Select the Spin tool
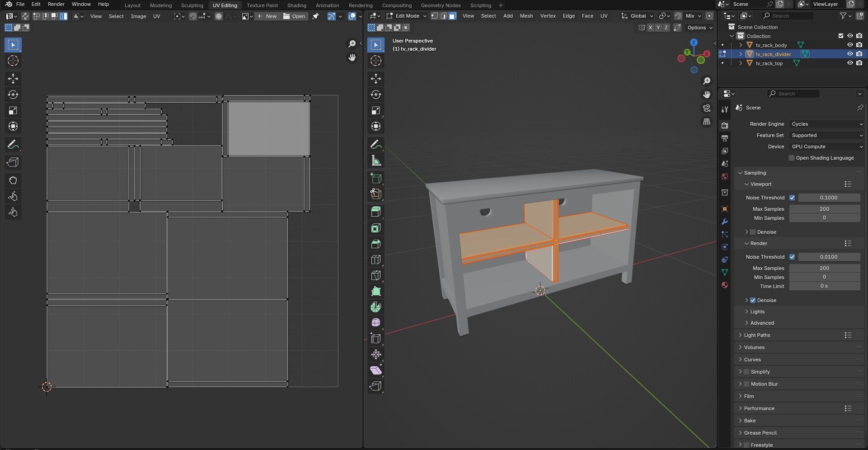The width and height of the screenshot is (868, 450). pos(375,307)
